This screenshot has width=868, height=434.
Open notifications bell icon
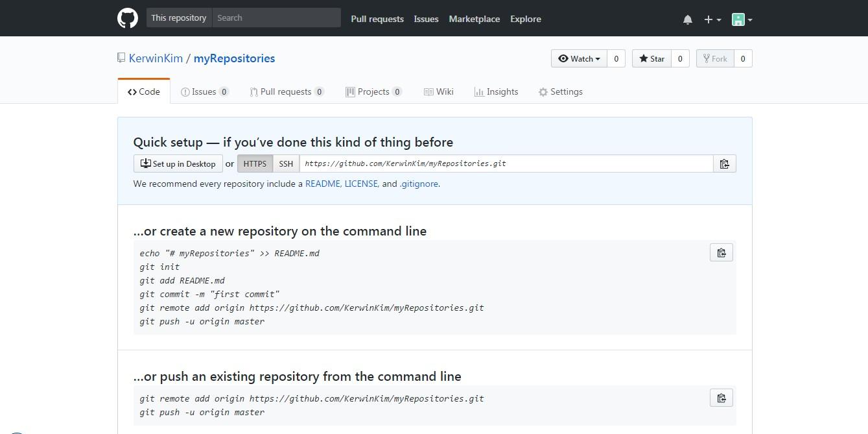pos(688,19)
